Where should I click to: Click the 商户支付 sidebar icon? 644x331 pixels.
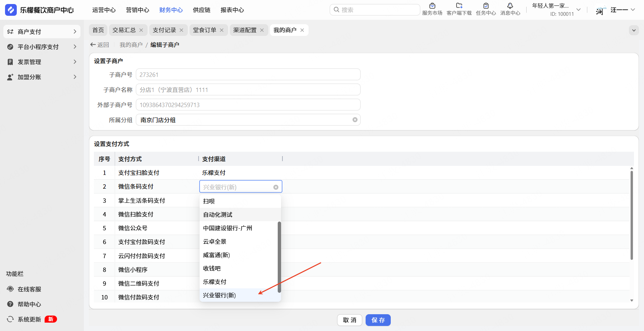point(10,32)
